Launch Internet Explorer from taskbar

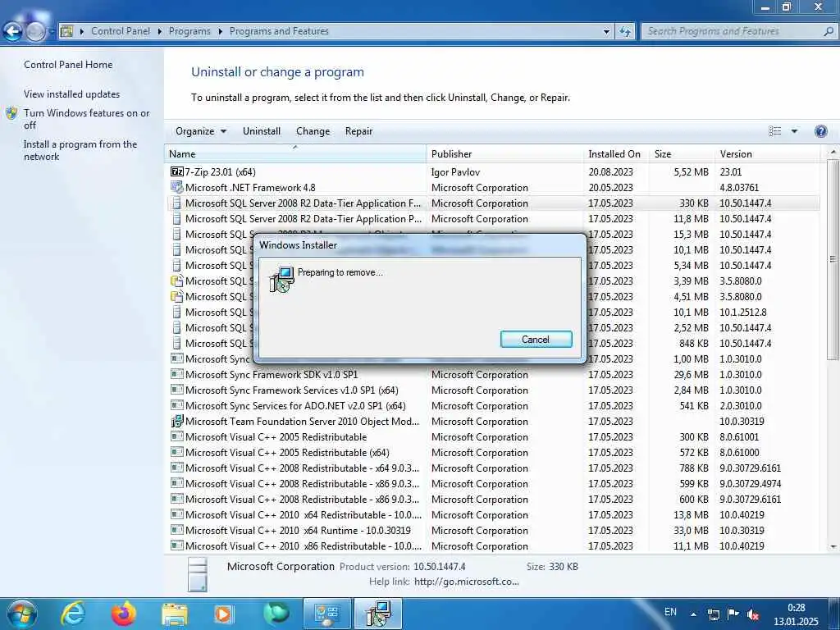[73, 614]
